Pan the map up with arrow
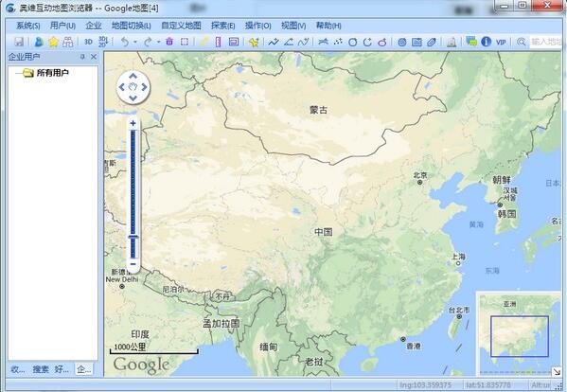Image resolution: width=567 pixels, height=392 pixels. coord(133,76)
